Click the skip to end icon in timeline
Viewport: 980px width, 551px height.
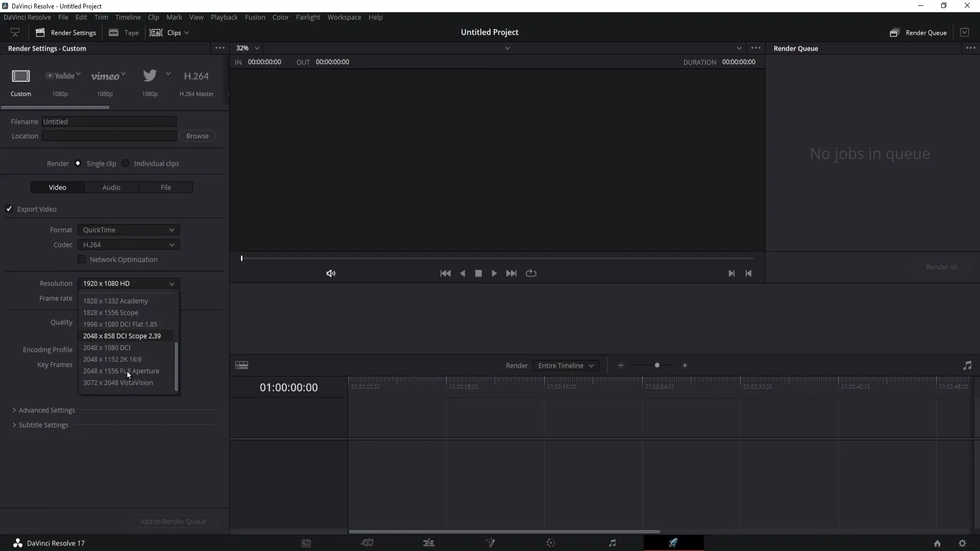pos(731,273)
